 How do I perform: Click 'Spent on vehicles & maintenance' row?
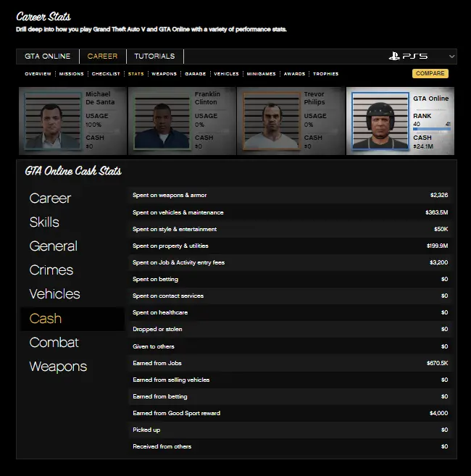click(x=291, y=212)
